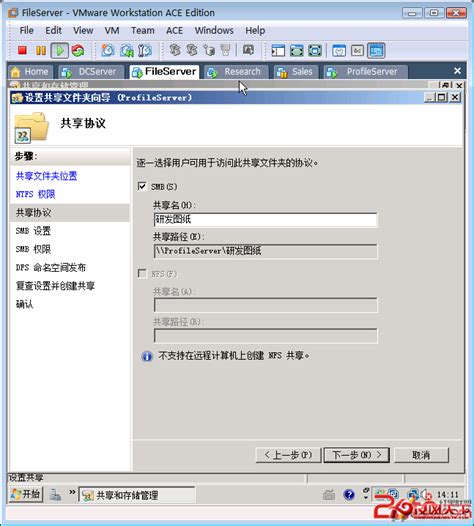Go to the NTFS 权限 step link
The width and height of the screenshot is (474, 526).
(36, 194)
